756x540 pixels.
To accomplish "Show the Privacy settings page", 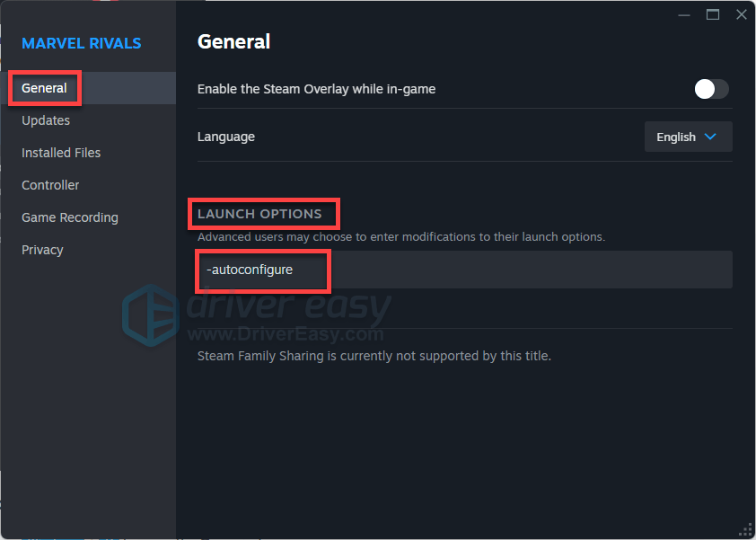I will coord(42,250).
